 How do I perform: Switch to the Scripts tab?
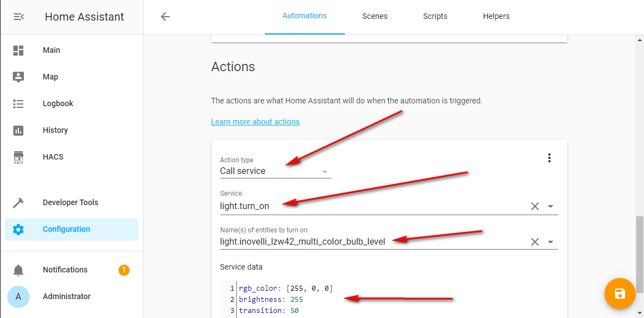click(435, 16)
